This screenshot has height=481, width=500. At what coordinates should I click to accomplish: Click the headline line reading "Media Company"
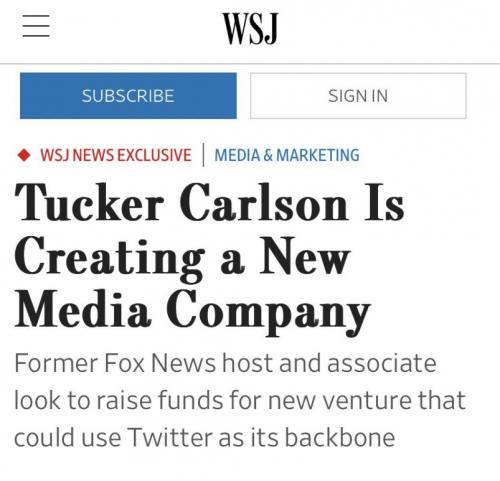[193, 312]
